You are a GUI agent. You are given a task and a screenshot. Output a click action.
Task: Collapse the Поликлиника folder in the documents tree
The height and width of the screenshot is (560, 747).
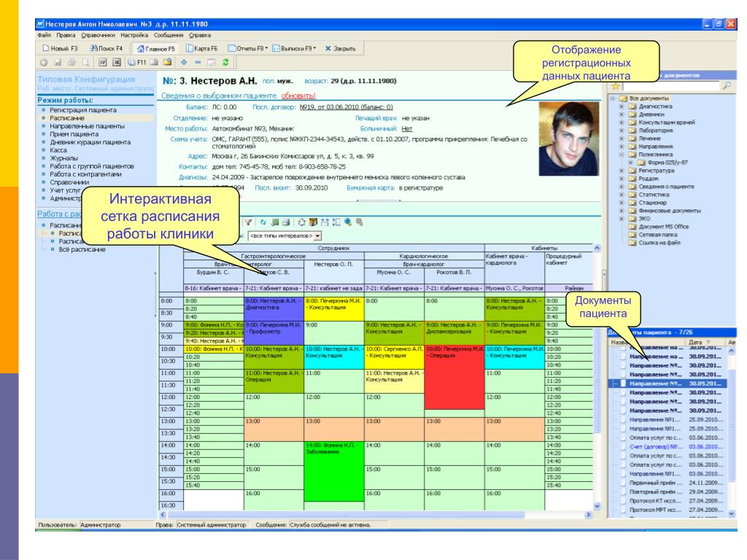622,155
